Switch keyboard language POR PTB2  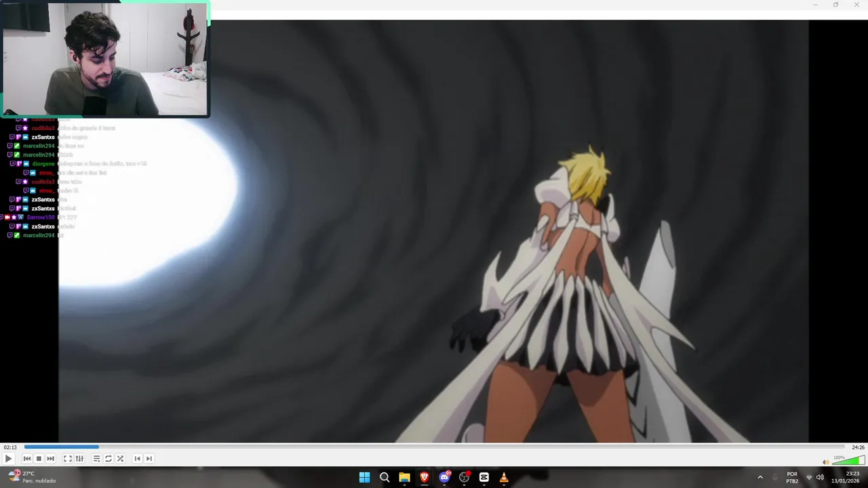pyautogui.click(x=792, y=477)
